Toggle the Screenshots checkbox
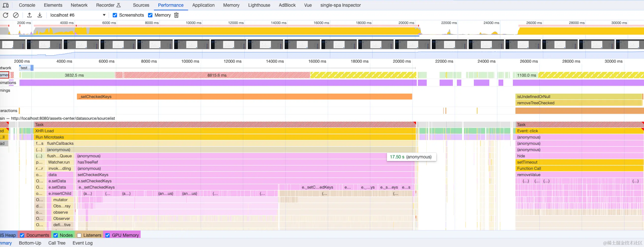This screenshot has height=247, width=644. (x=115, y=15)
